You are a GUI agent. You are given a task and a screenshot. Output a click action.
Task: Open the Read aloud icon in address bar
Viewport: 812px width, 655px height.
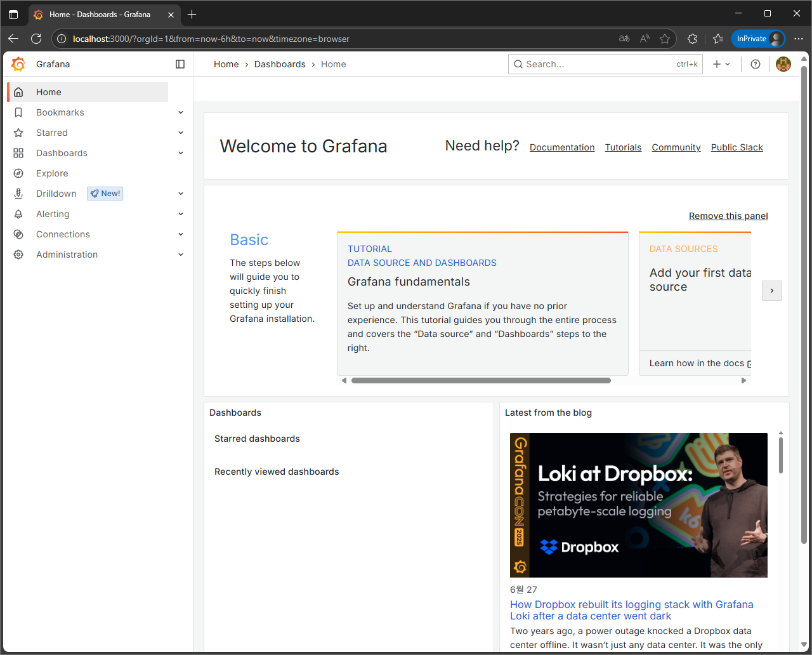pos(645,39)
